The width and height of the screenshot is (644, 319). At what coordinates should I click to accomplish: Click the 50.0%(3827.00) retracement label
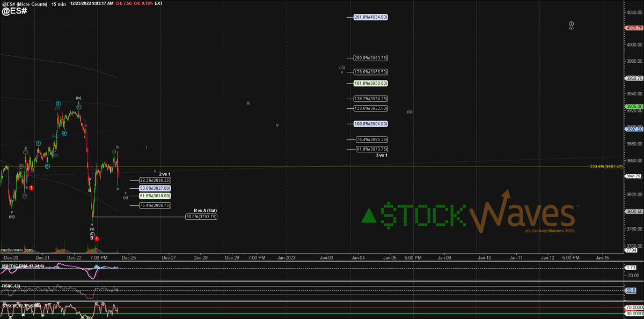[x=155, y=188]
